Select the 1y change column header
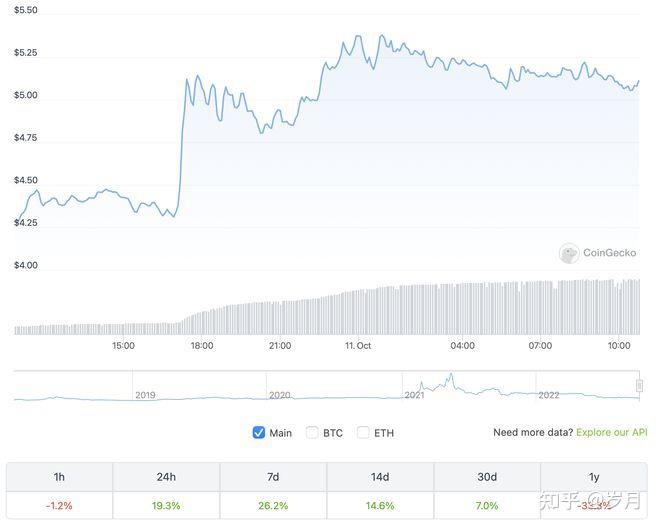 594,477
